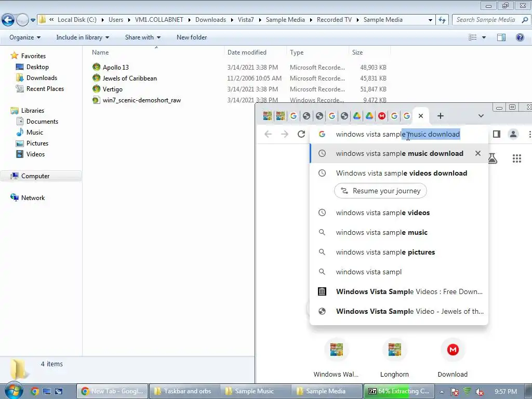The height and width of the screenshot is (399, 532).
Task: Open the Longhorn shortcut tile
Action: (394, 358)
